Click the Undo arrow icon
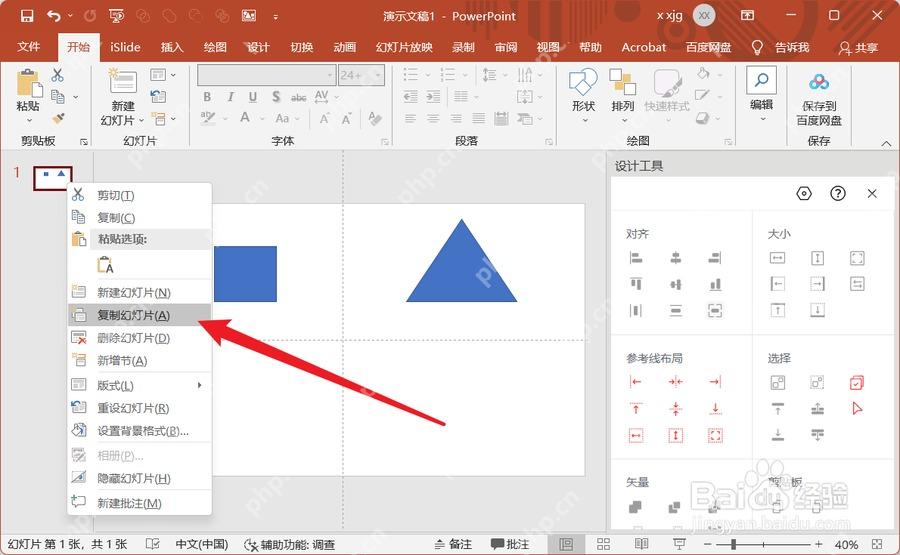Image resolution: width=900 pixels, height=555 pixels. click(x=54, y=16)
